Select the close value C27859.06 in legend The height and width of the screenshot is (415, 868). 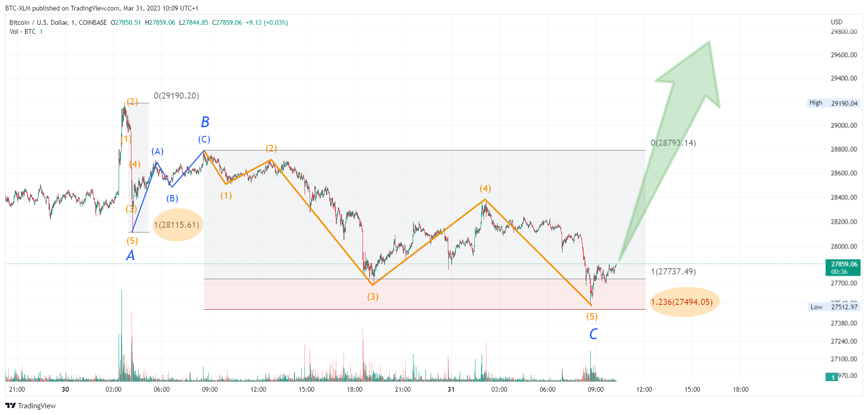(x=227, y=22)
